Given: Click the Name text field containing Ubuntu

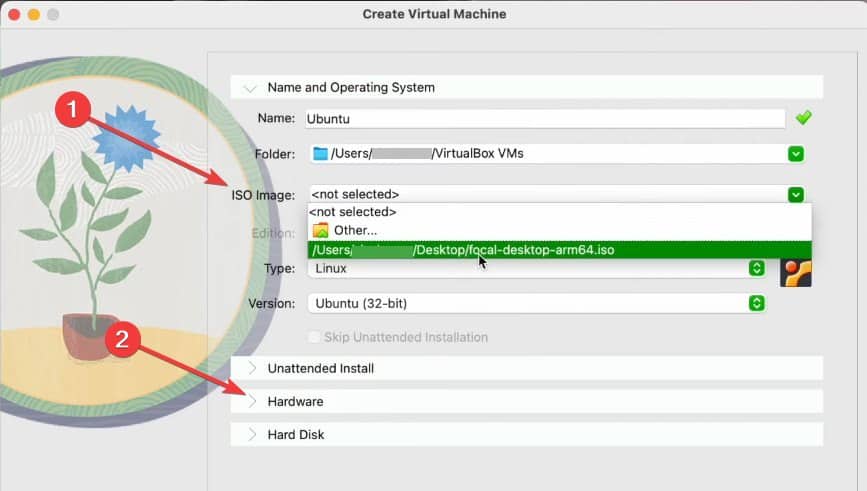Looking at the screenshot, I should (545, 119).
